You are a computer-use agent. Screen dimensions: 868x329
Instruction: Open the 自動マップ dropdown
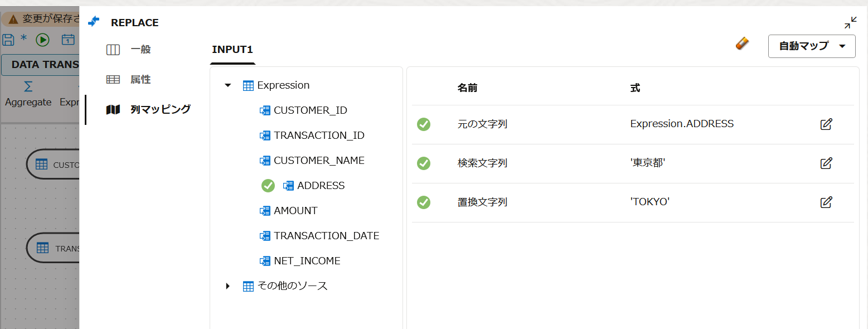pos(812,46)
